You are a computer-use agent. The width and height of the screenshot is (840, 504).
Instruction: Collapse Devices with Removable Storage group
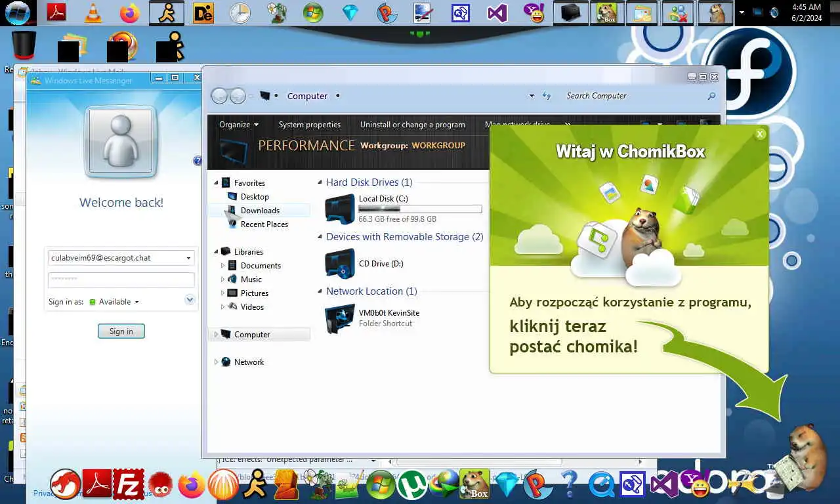[x=320, y=237]
